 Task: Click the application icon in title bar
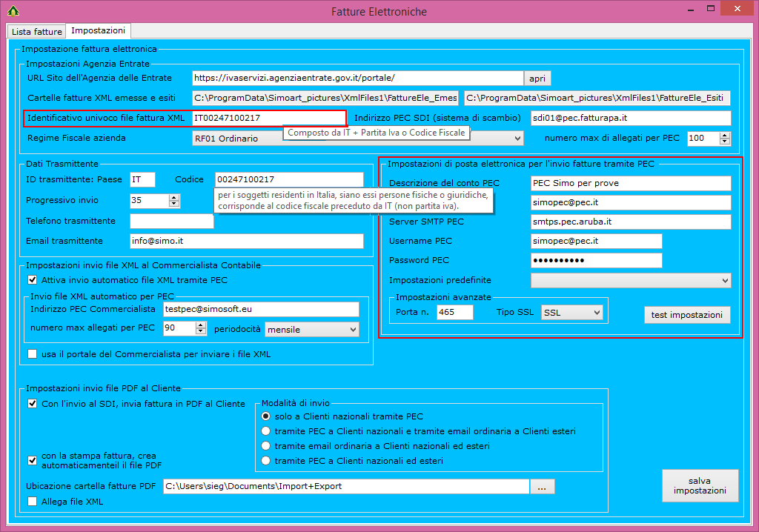13,11
